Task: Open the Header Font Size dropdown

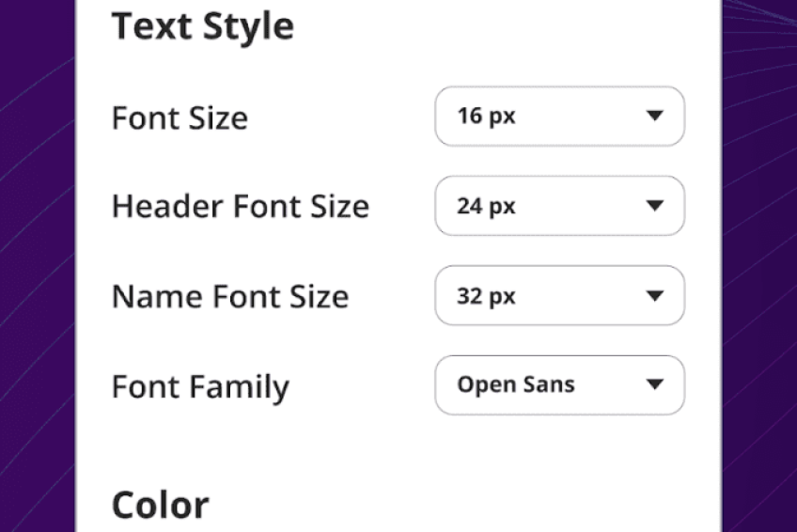Action: tap(559, 206)
